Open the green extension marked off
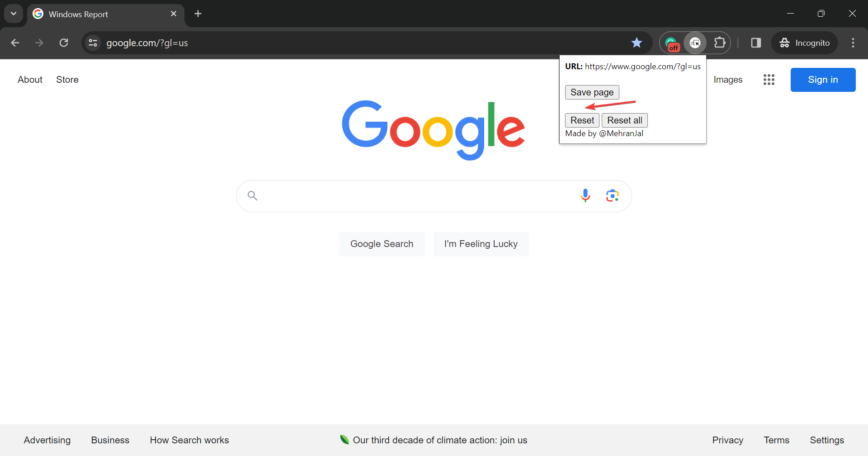Viewport: 868px width, 456px height. coord(672,43)
